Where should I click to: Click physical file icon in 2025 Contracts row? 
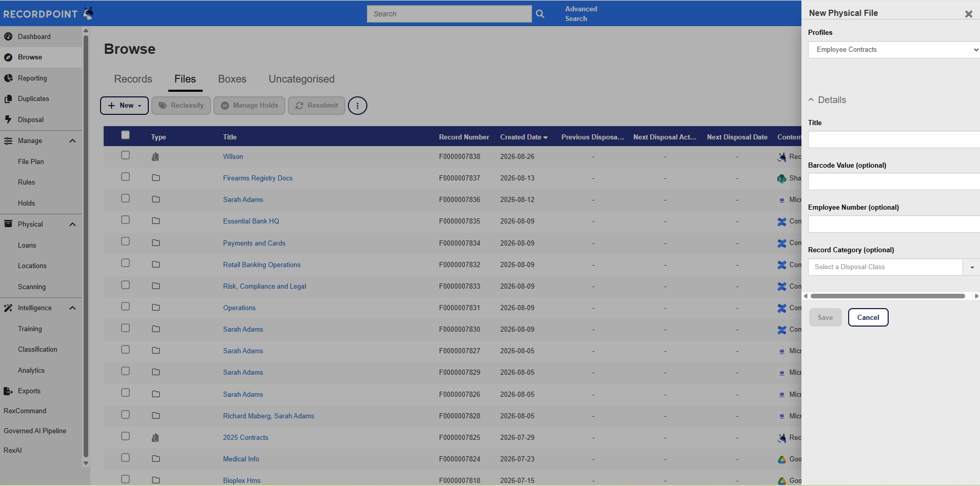click(155, 437)
